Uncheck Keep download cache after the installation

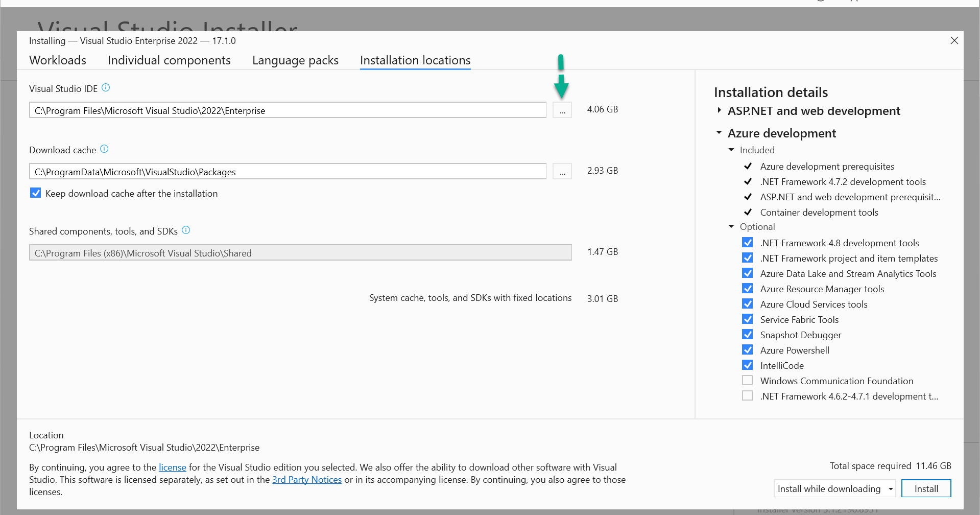pyautogui.click(x=35, y=193)
